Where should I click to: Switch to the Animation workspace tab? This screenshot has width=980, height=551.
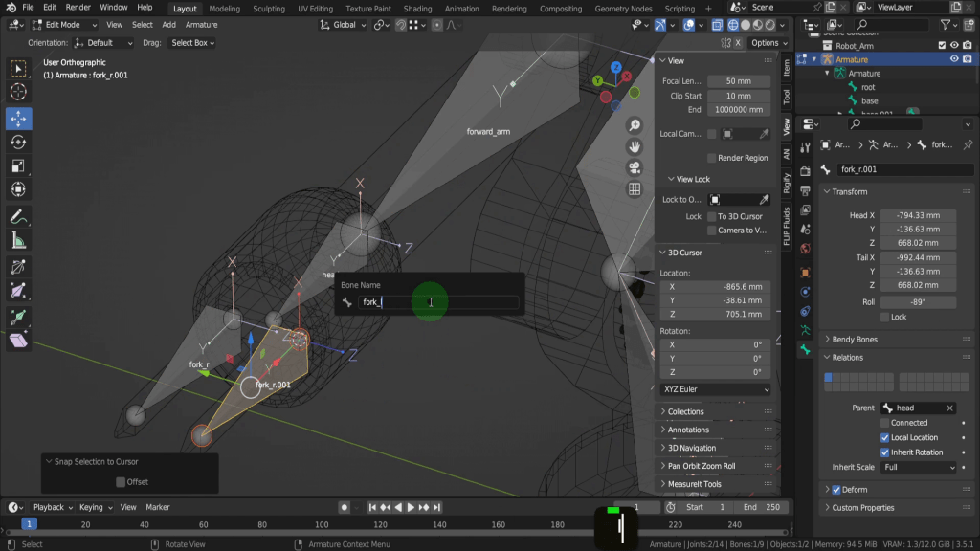tap(462, 9)
